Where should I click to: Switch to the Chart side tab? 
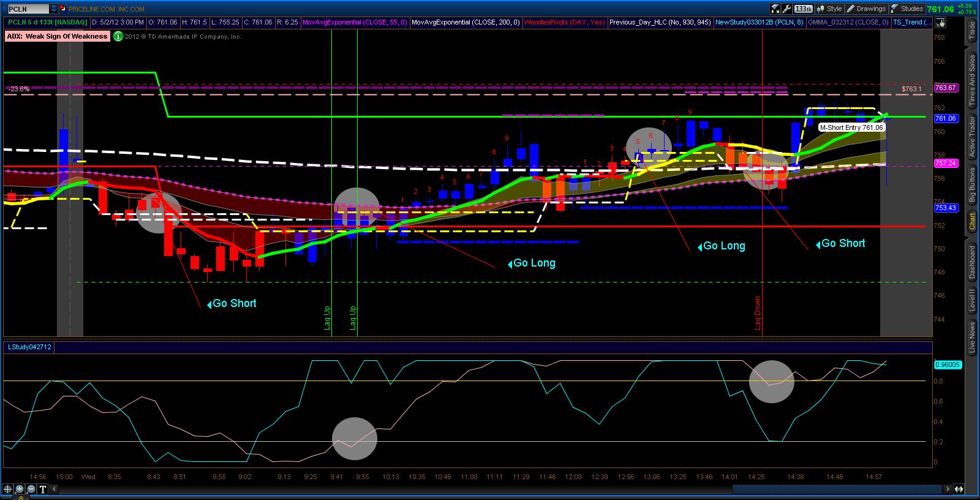click(972, 221)
